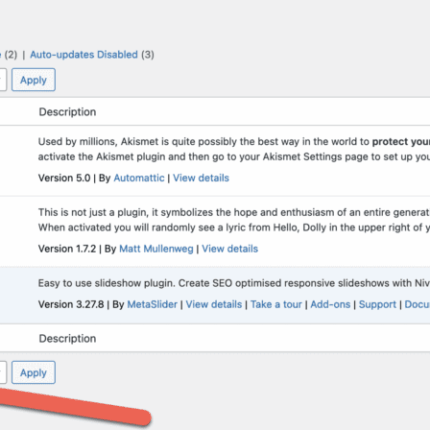Click the bottom Description column header

click(67, 339)
